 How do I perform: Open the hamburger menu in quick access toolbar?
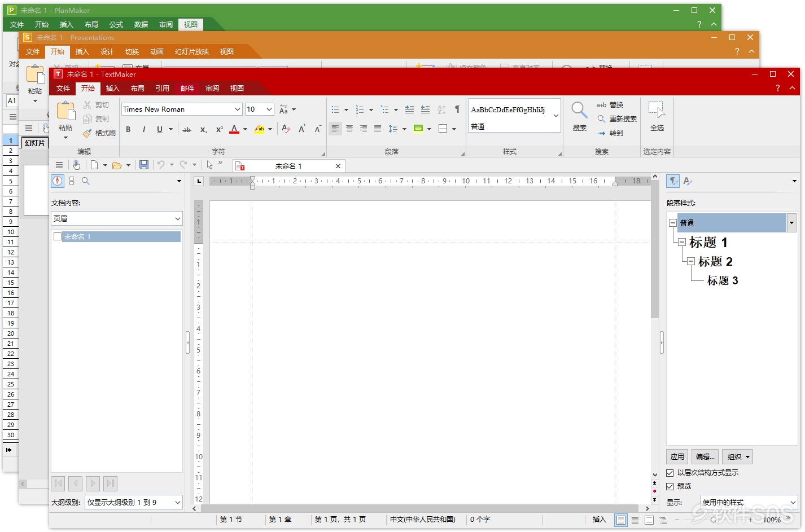pyautogui.click(x=59, y=165)
